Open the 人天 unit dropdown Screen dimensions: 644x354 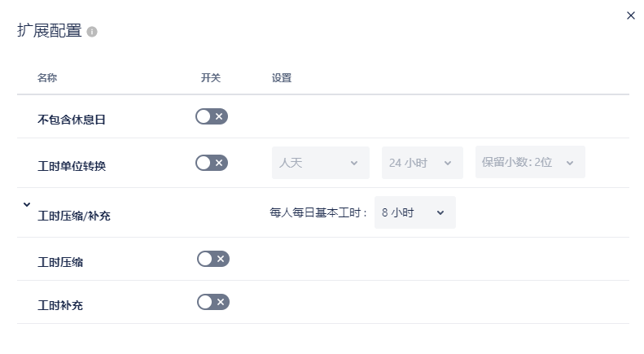[320, 163]
